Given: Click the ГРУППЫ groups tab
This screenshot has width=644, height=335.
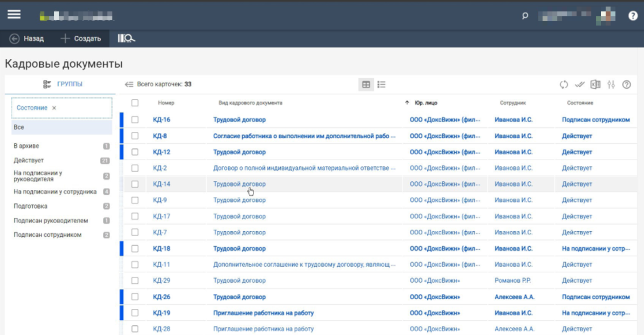Looking at the screenshot, I should (63, 84).
